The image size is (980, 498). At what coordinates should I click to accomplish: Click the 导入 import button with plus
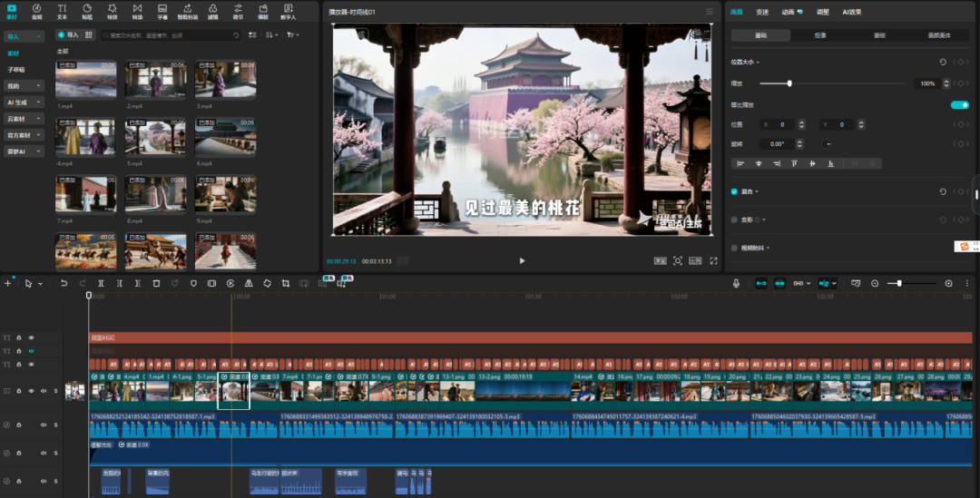click(x=68, y=34)
